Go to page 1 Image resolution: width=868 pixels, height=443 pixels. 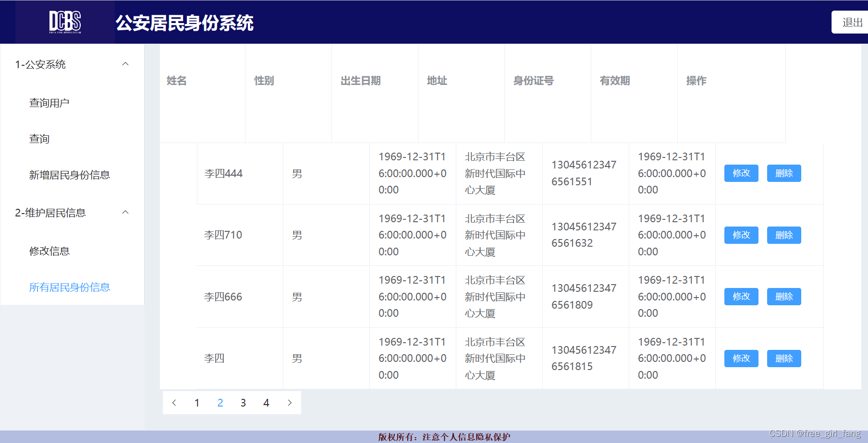coord(197,403)
